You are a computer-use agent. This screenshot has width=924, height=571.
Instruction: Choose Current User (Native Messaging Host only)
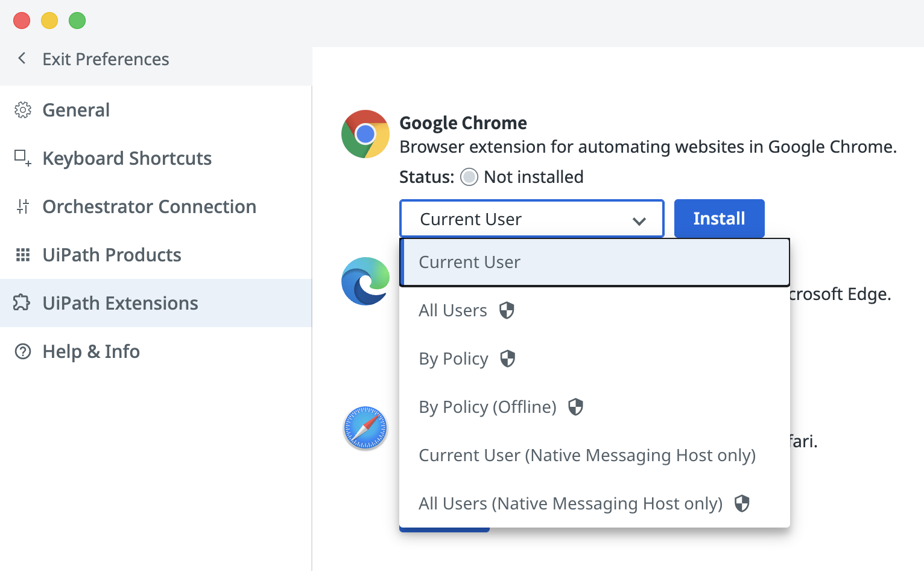(595, 455)
